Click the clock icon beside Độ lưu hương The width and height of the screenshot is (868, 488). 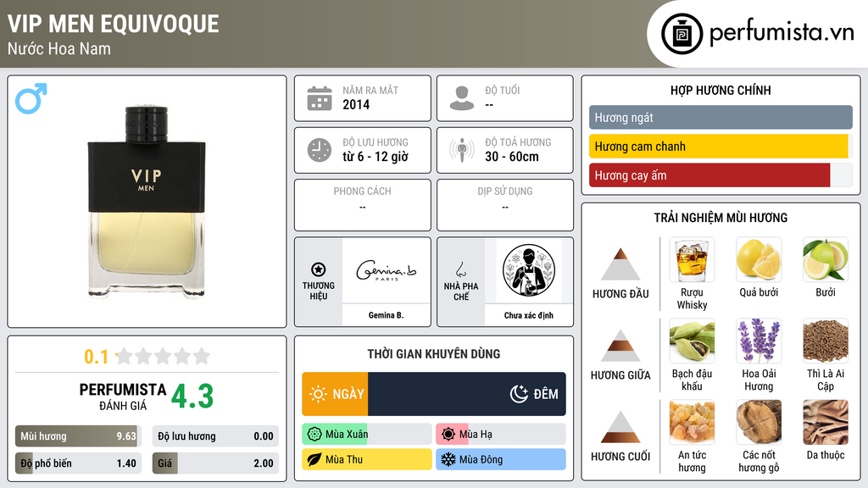320,150
